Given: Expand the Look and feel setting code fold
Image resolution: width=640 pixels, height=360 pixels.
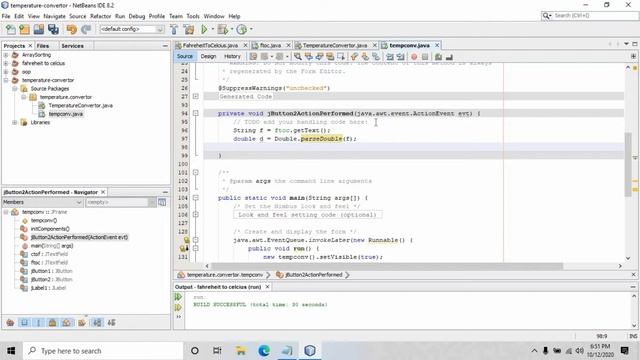Looking at the screenshot, I should [196, 215].
